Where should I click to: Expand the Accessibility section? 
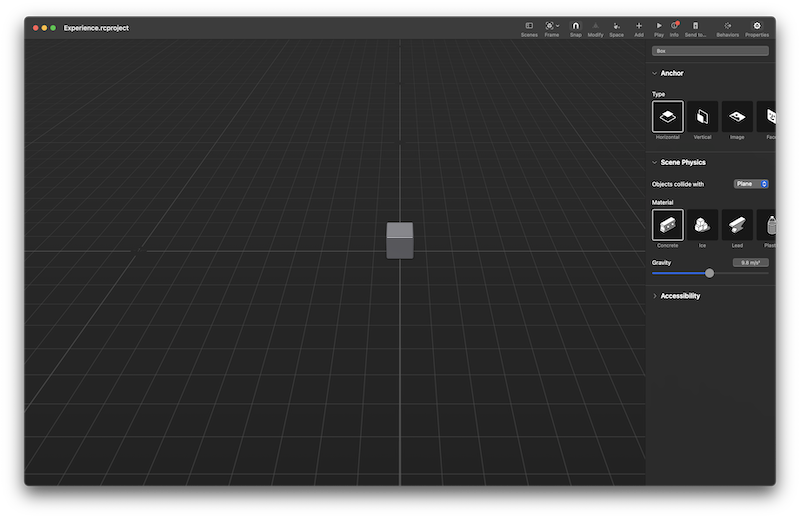point(655,296)
